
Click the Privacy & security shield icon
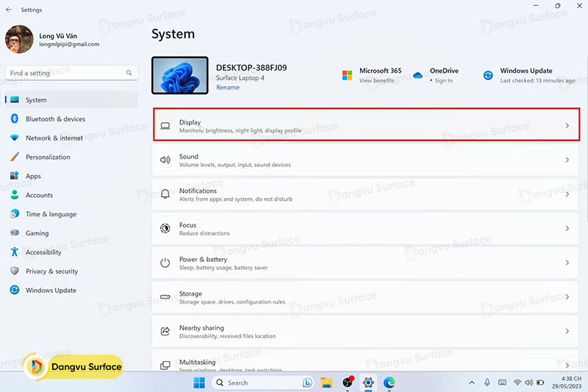point(14,271)
